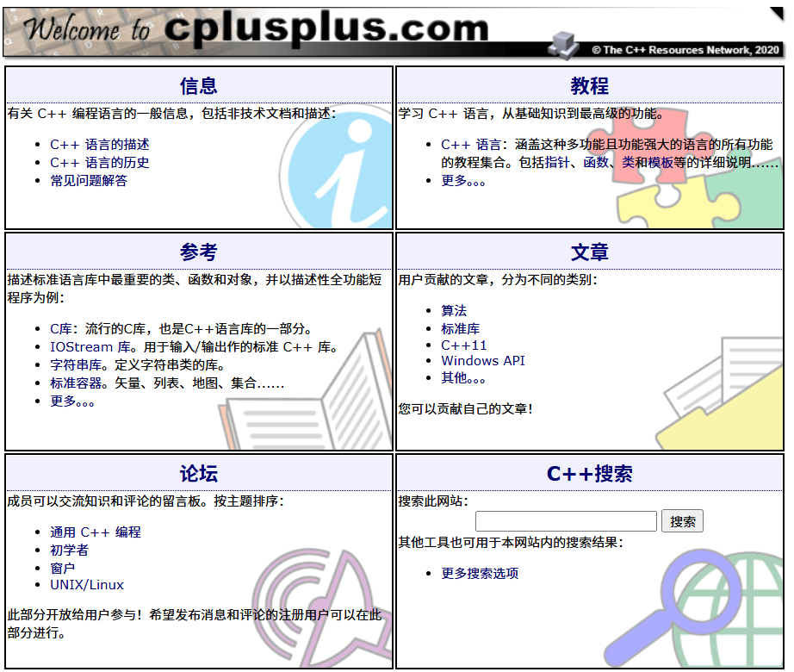
Task: Click inside the site search input box
Action: 565,520
